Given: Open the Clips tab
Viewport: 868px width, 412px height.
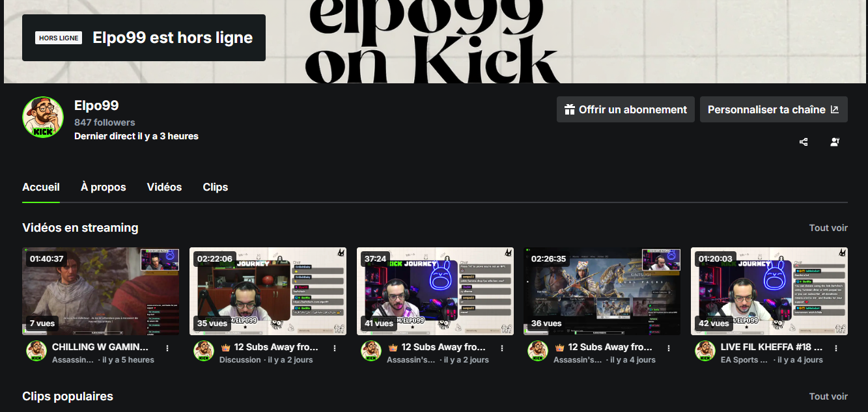Looking at the screenshot, I should coord(216,187).
